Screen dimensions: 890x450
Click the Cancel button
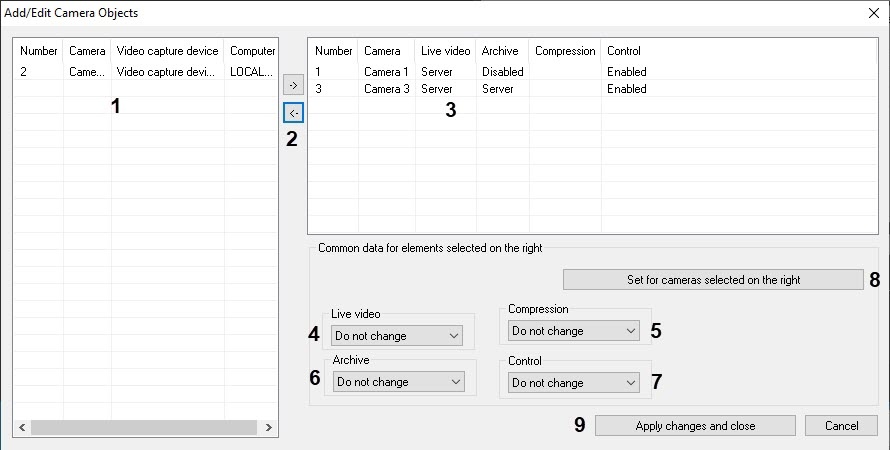tap(841, 426)
